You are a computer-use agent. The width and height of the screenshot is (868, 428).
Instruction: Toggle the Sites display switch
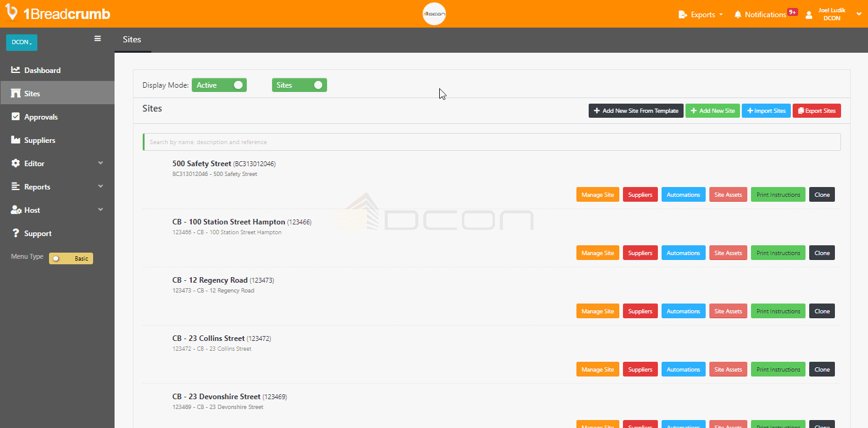[300, 85]
